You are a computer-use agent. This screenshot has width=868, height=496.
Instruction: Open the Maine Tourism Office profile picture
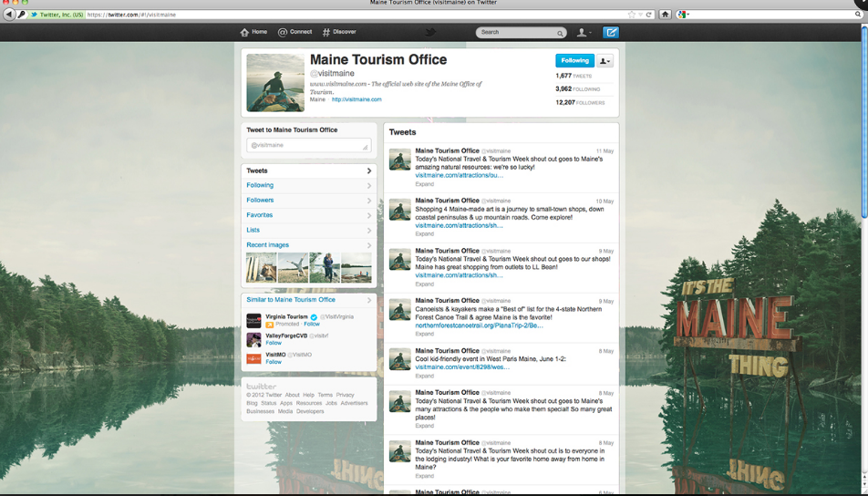pos(275,82)
